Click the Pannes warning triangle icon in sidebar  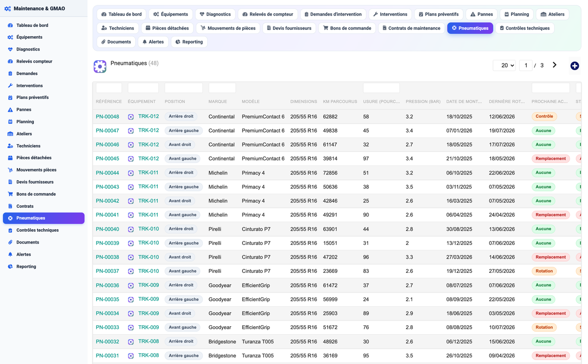tap(10, 110)
